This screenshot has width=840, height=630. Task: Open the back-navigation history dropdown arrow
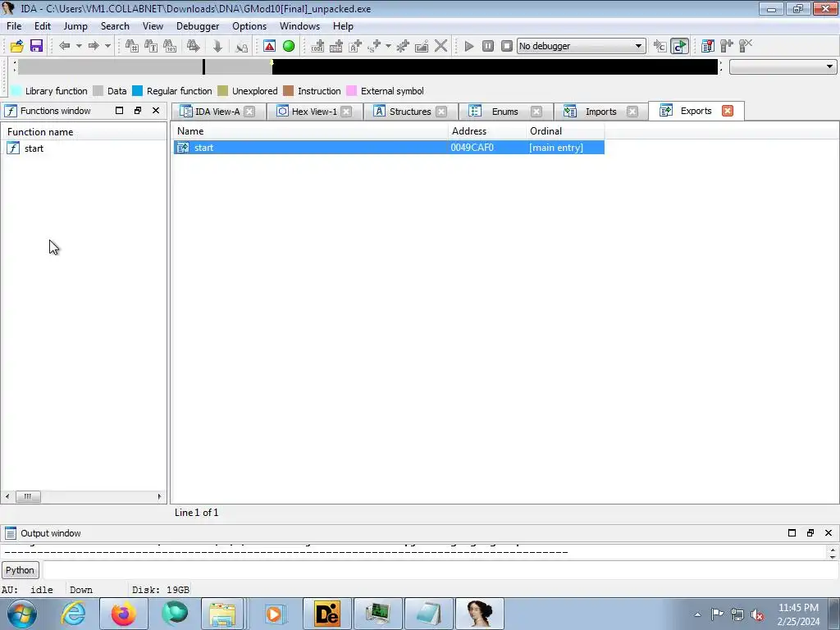[x=79, y=46]
